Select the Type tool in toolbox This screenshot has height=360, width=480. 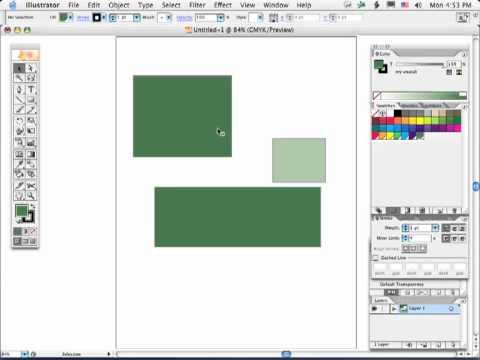coord(31,90)
